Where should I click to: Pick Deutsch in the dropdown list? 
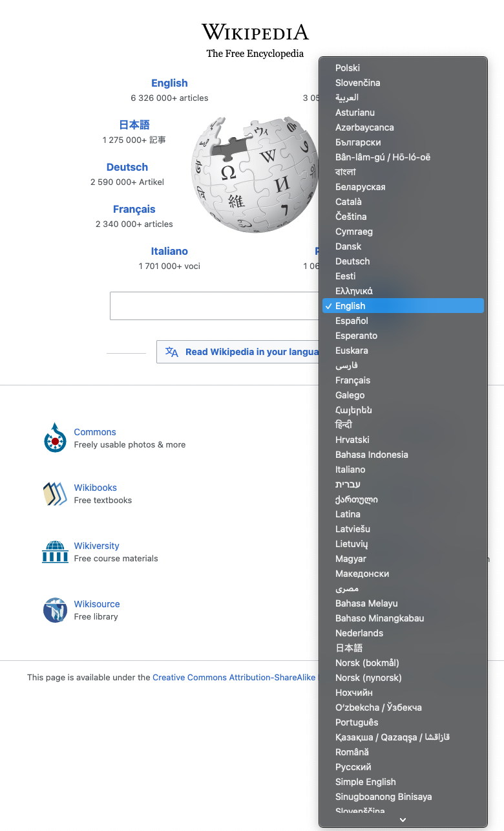(x=403, y=261)
